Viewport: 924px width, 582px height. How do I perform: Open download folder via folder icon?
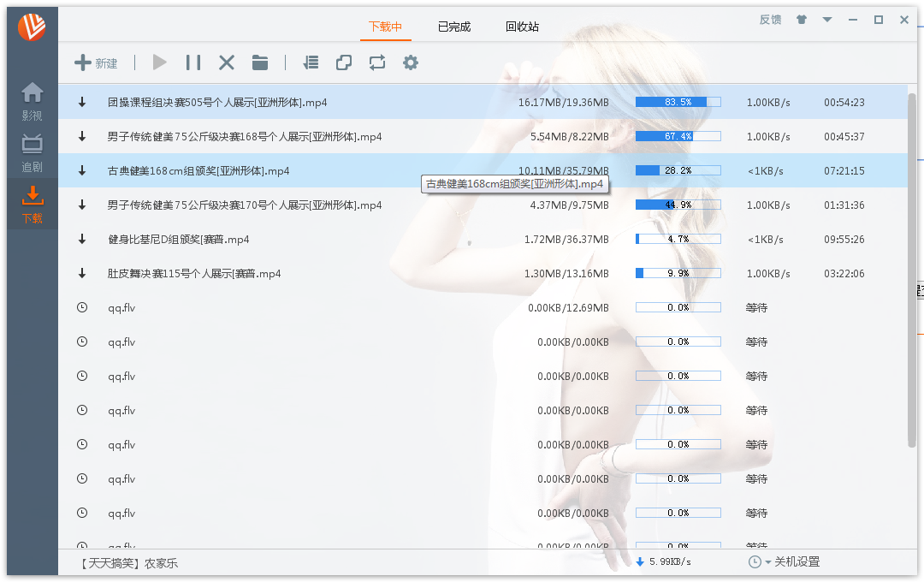pos(260,62)
